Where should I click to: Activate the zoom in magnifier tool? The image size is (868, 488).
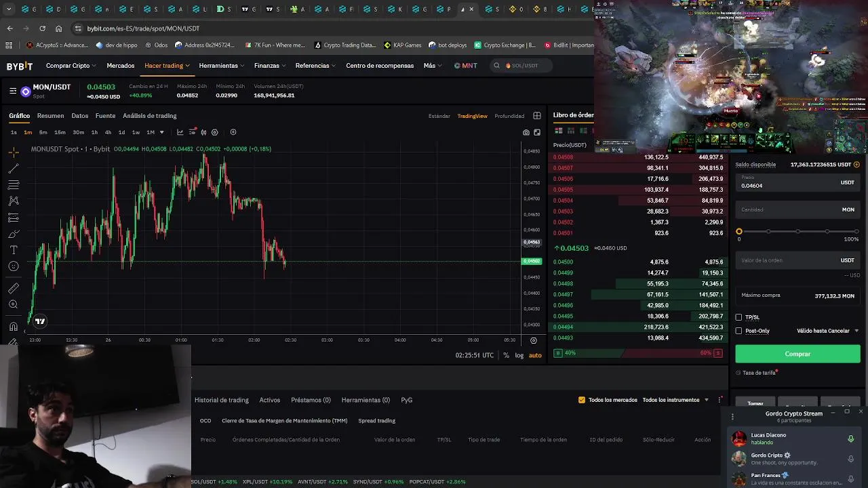click(x=14, y=304)
